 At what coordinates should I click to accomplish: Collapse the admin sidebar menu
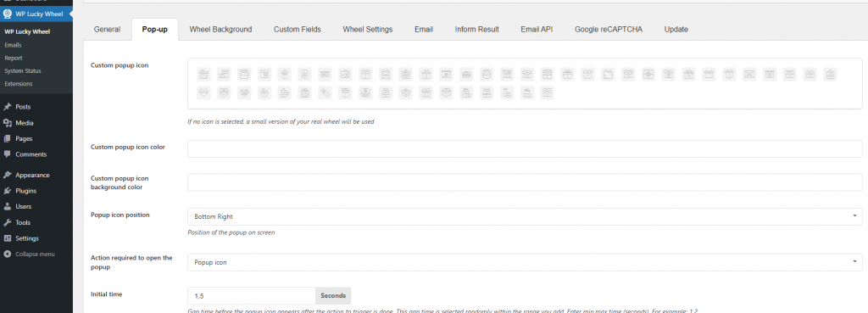click(x=30, y=254)
